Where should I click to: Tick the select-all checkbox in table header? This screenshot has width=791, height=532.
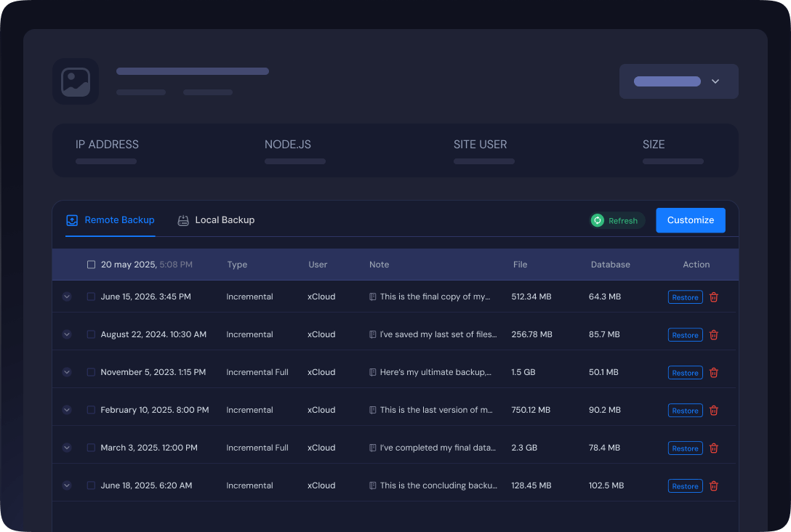[91, 265]
